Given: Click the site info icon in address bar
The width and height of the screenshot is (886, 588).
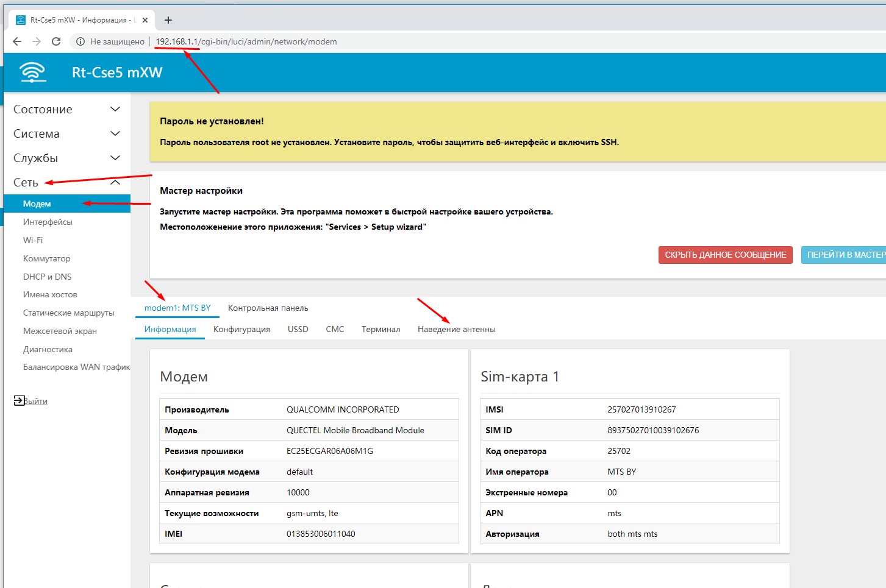Looking at the screenshot, I should (x=80, y=41).
